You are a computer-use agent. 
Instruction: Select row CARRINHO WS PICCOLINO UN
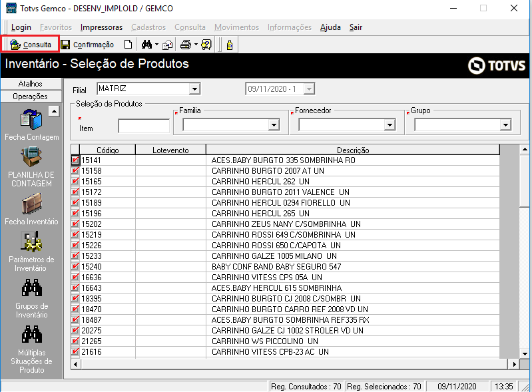tap(286, 341)
